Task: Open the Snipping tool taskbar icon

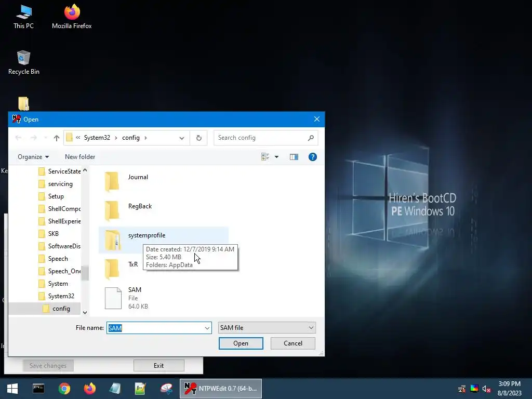Action: [166, 389]
